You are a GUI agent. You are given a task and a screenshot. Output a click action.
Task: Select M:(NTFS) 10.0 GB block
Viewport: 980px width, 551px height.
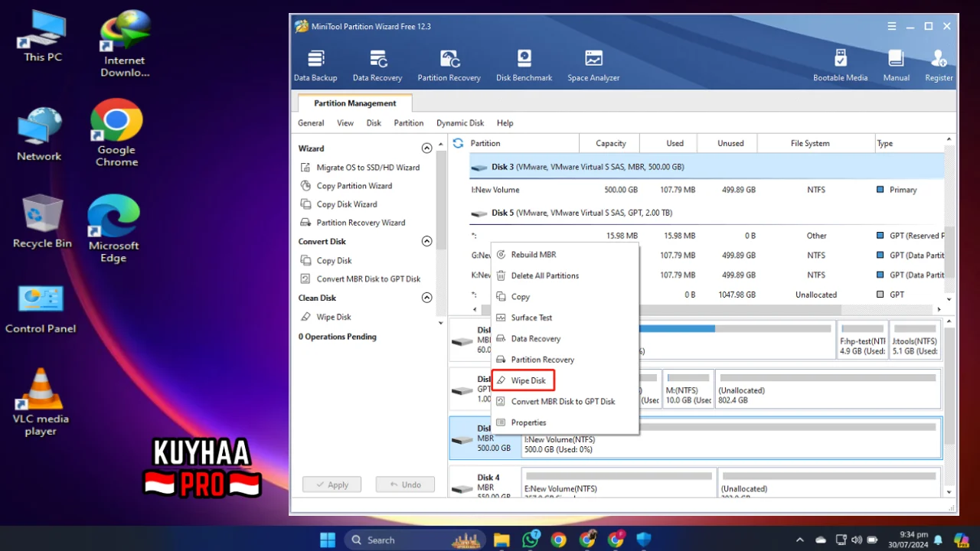pyautogui.click(x=688, y=389)
